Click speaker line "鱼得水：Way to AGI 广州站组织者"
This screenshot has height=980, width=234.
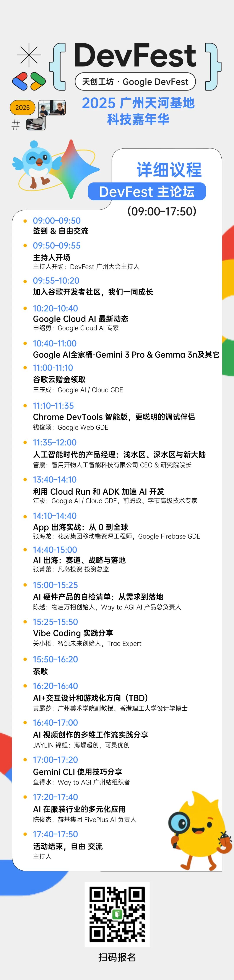coord(82,782)
